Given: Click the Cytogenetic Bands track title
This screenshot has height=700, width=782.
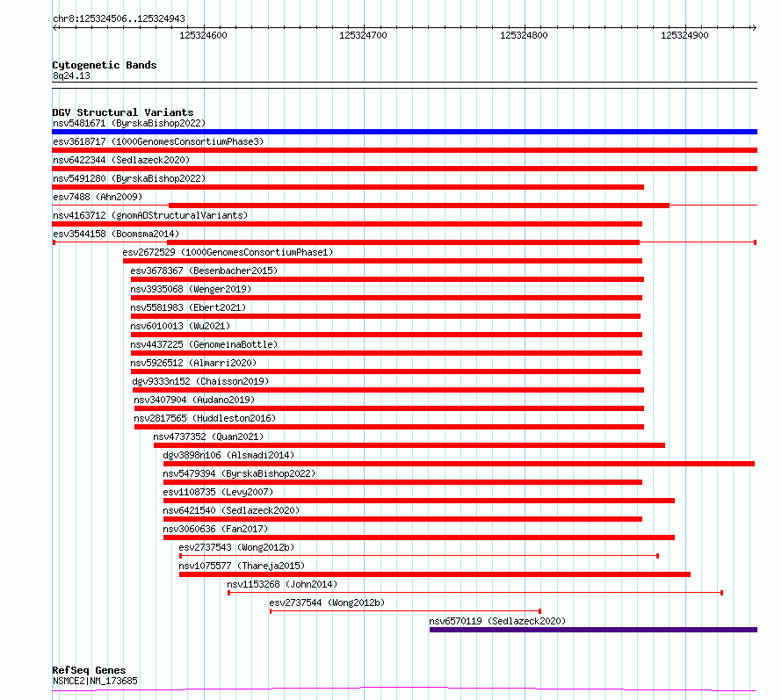Looking at the screenshot, I should tap(105, 65).
